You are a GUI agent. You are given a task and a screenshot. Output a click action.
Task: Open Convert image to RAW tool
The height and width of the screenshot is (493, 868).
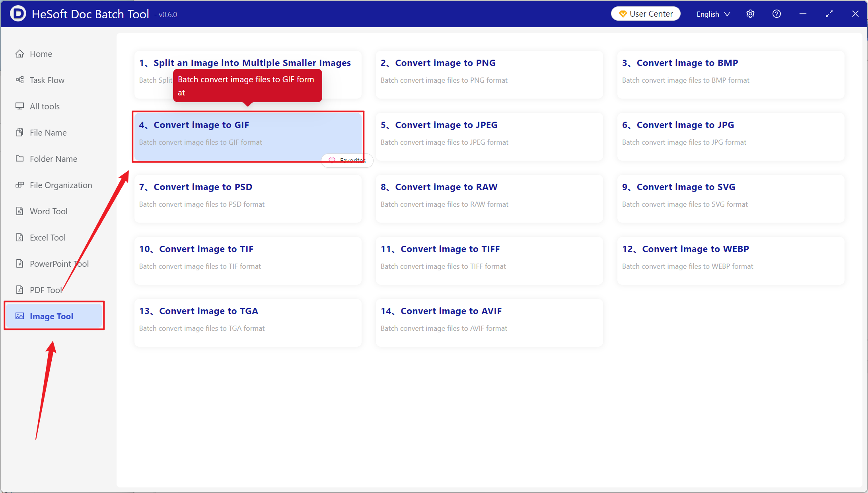[489, 198]
